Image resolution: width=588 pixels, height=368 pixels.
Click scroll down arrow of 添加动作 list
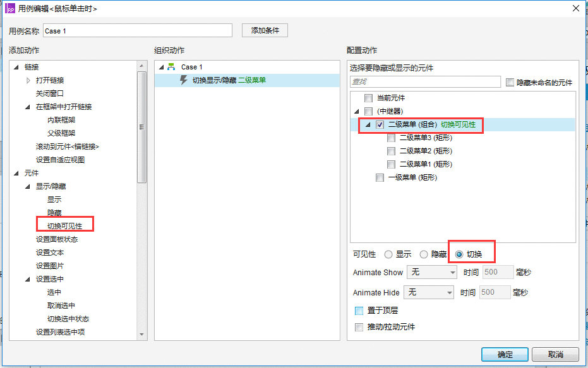pos(141,335)
